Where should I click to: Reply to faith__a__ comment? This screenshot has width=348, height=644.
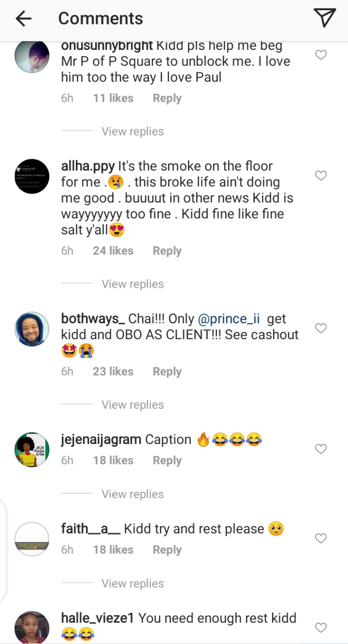pos(167,550)
